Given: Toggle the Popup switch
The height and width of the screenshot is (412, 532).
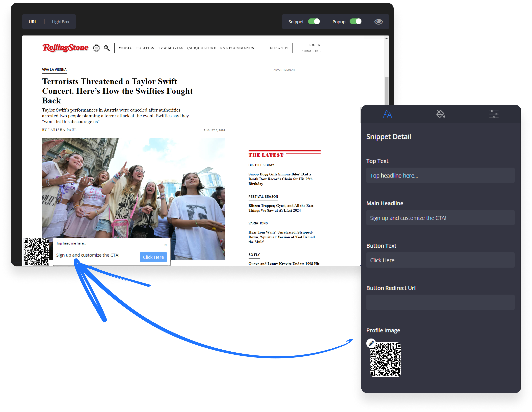Looking at the screenshot, I should coord(355,22).
